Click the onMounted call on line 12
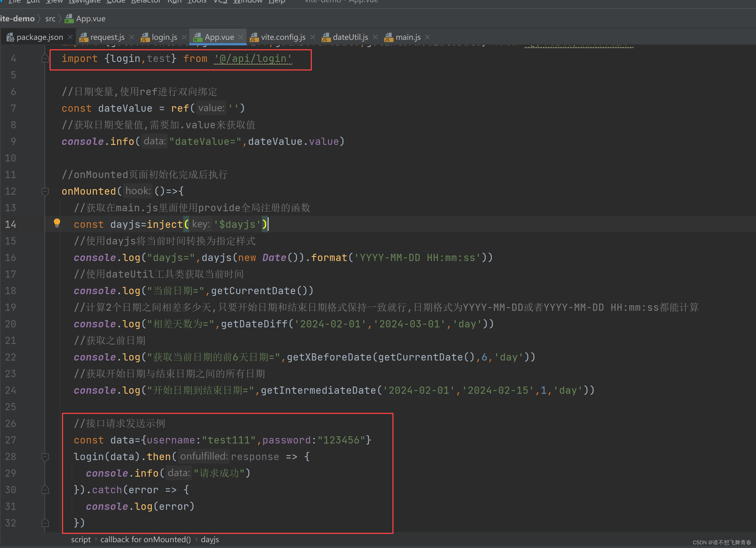This screenshot has width=756, height=548. pos(89,191)
